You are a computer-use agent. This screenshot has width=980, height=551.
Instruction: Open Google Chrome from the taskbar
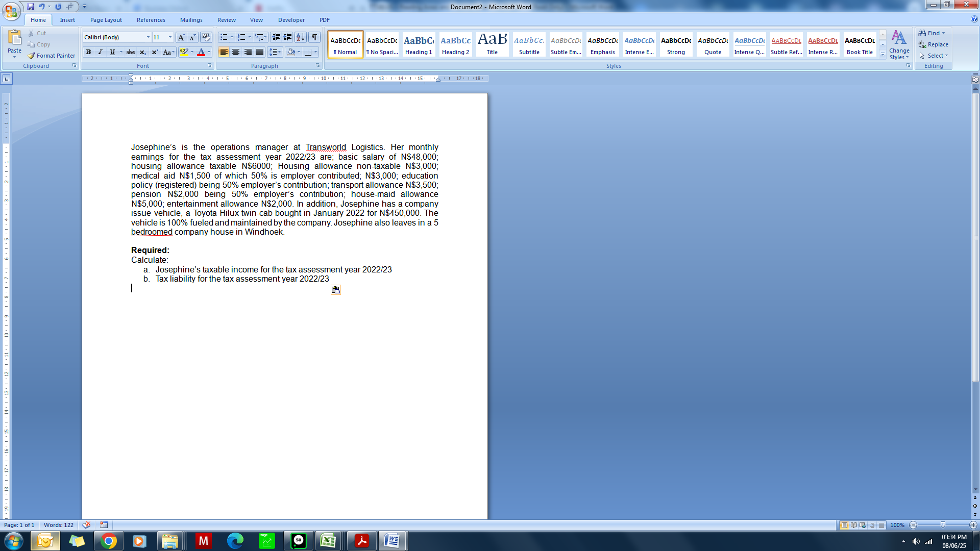pos(108,541)
